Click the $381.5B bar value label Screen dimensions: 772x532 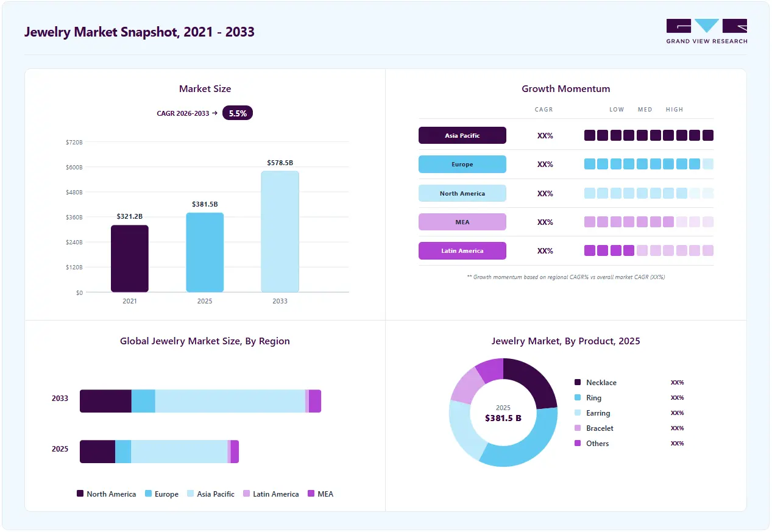pos(205,204)
